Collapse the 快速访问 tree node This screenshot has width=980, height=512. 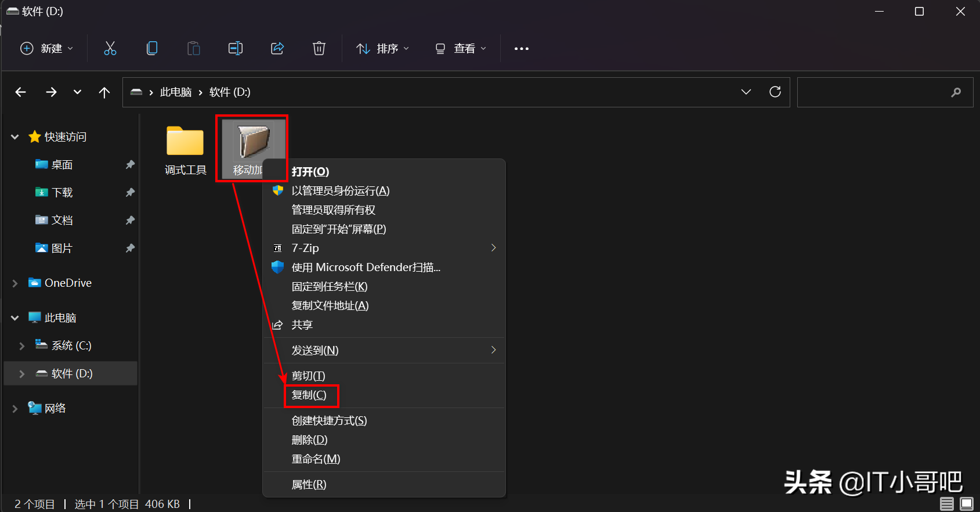coord(15,137)
